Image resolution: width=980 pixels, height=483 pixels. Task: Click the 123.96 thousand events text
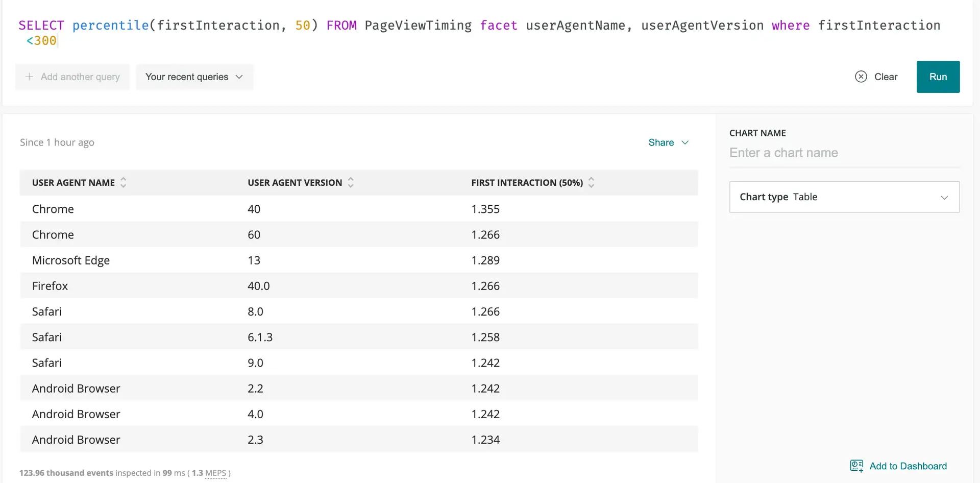[66, 473]
